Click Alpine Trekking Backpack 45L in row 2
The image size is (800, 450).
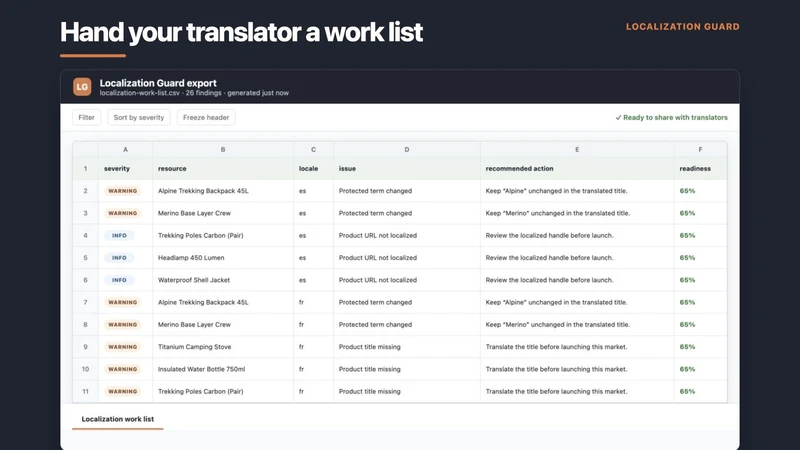pos(203,191)
